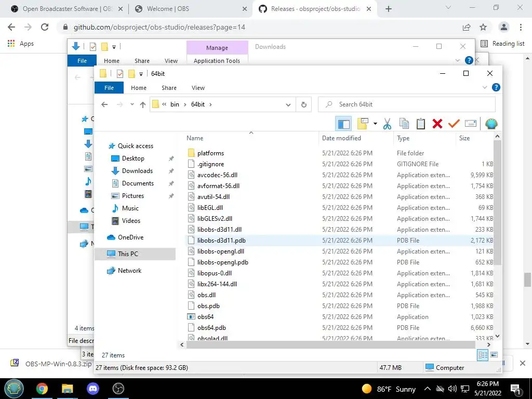
Task: Open Application Tools tab in Downloads window
Action: tap(217, 61)
